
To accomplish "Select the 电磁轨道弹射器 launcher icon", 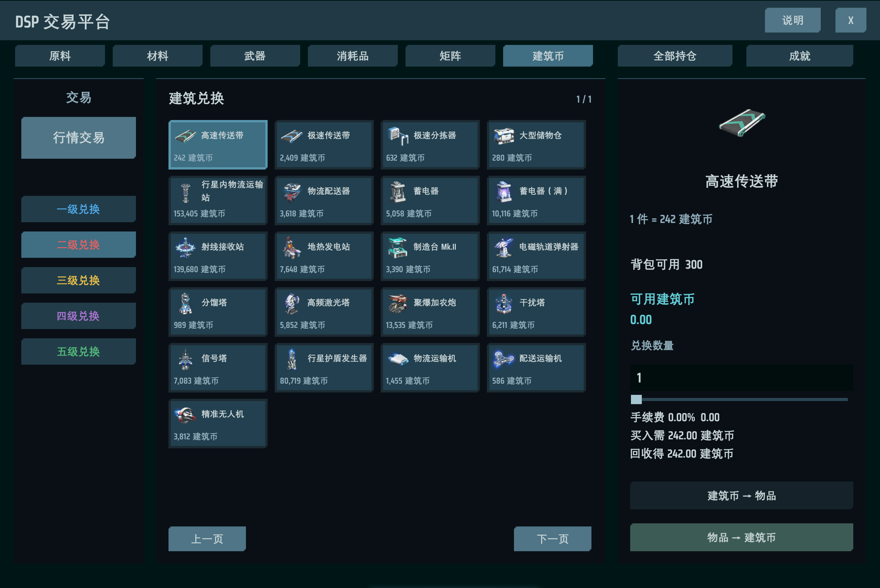I will point(504,248).
